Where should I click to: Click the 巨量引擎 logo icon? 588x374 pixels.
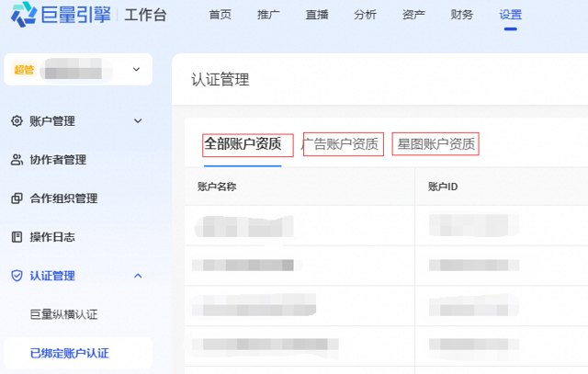[x=24, y=15]
